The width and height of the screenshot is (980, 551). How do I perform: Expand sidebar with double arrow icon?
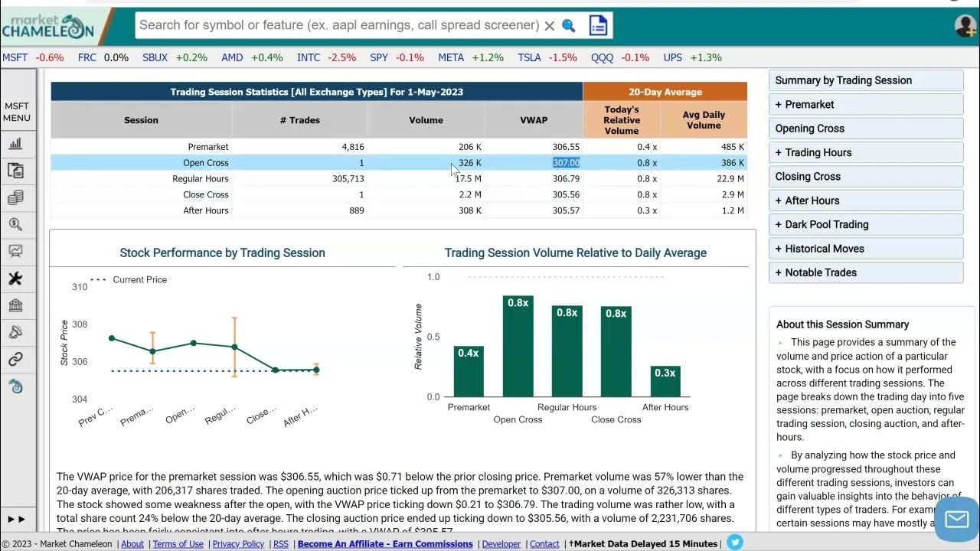16,519
